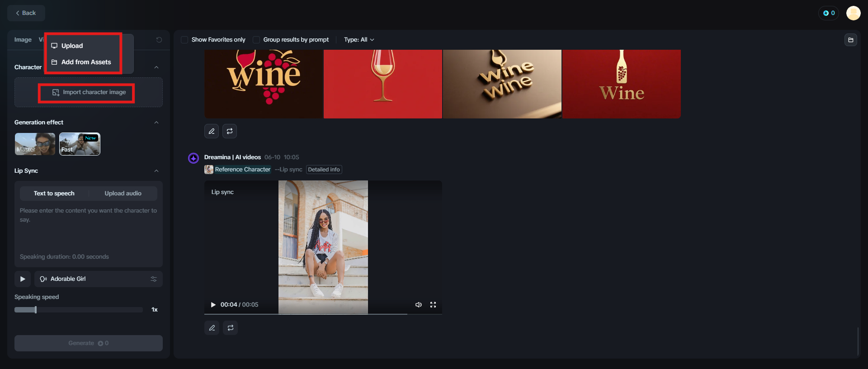Mute the video using the volume icon
The height and width of the screenshot is (369, 868).
419,305
